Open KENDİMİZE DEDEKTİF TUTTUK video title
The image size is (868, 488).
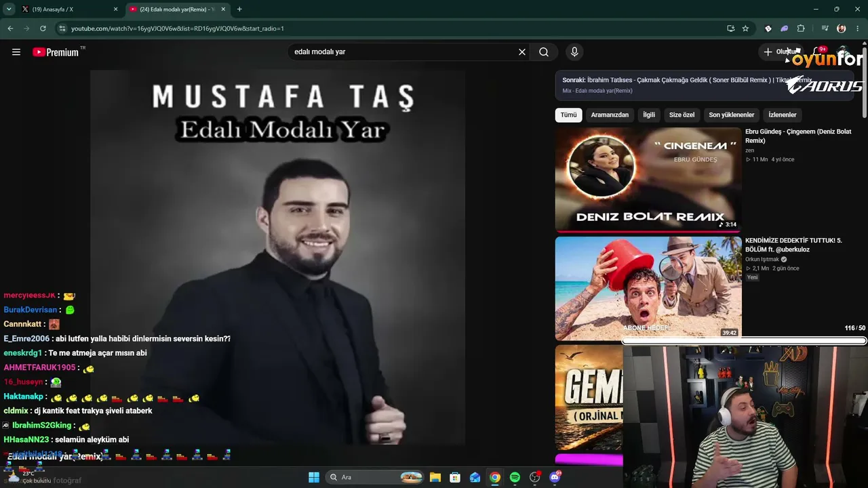tap(793, 245)
